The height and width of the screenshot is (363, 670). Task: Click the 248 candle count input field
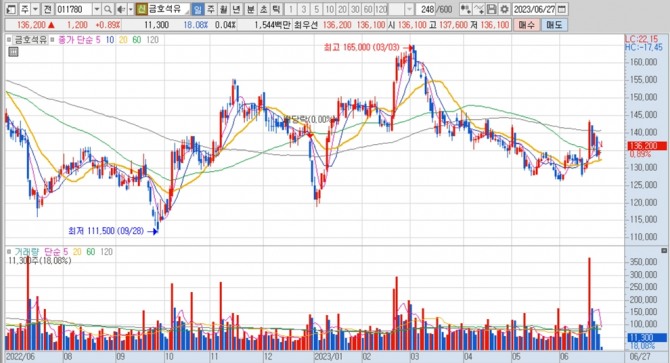click(x=426, y=9)
